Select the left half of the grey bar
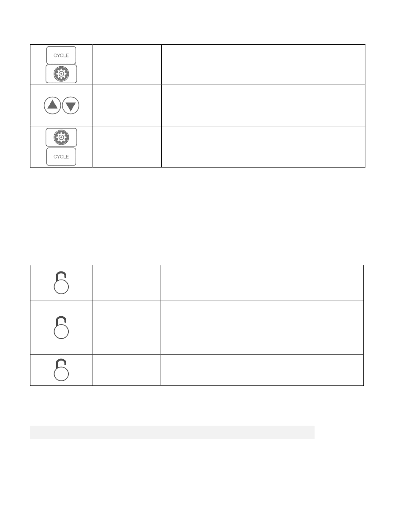The height and width of the screenshot is (532, 401). point(102,432)
